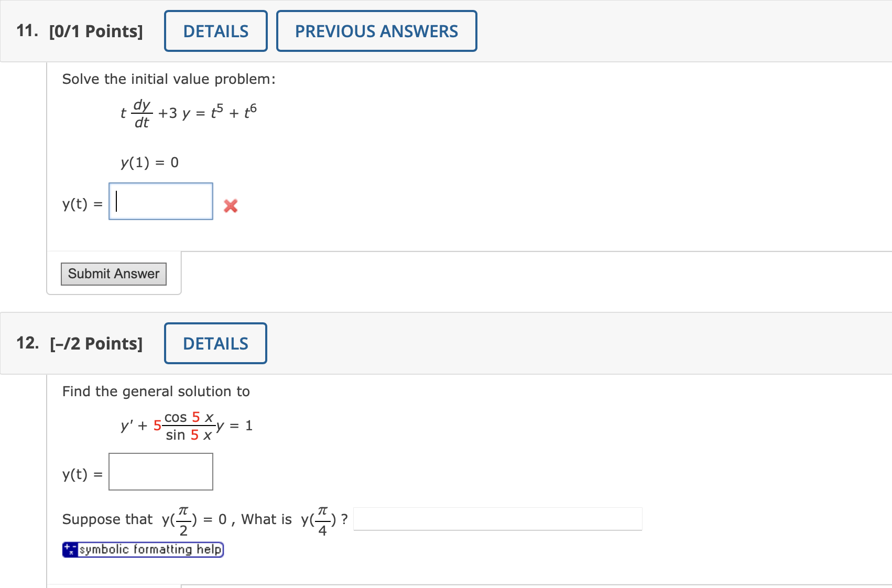
Task: Click the symbolic formatting help calculator icon
Action: (70, 549)
